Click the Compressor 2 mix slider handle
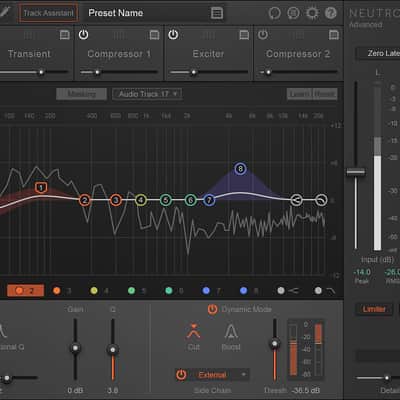 (268, 72)
